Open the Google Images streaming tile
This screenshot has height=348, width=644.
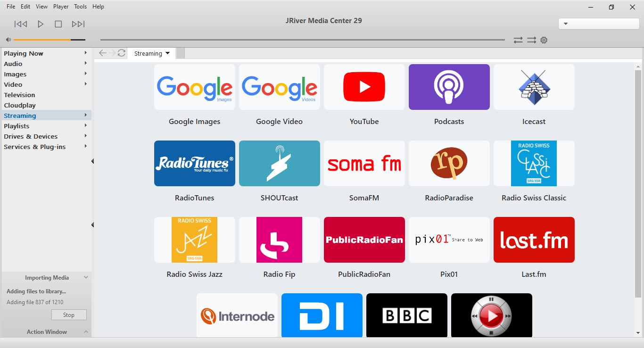point(195,87)
